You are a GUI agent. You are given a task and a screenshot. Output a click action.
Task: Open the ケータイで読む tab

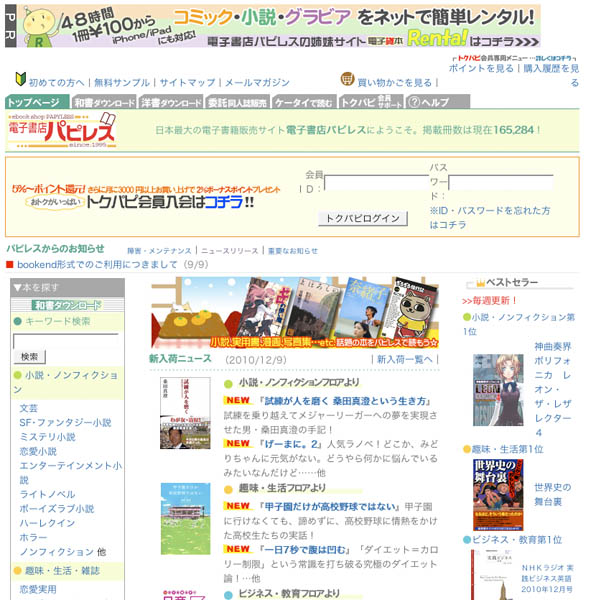[304, 102]
